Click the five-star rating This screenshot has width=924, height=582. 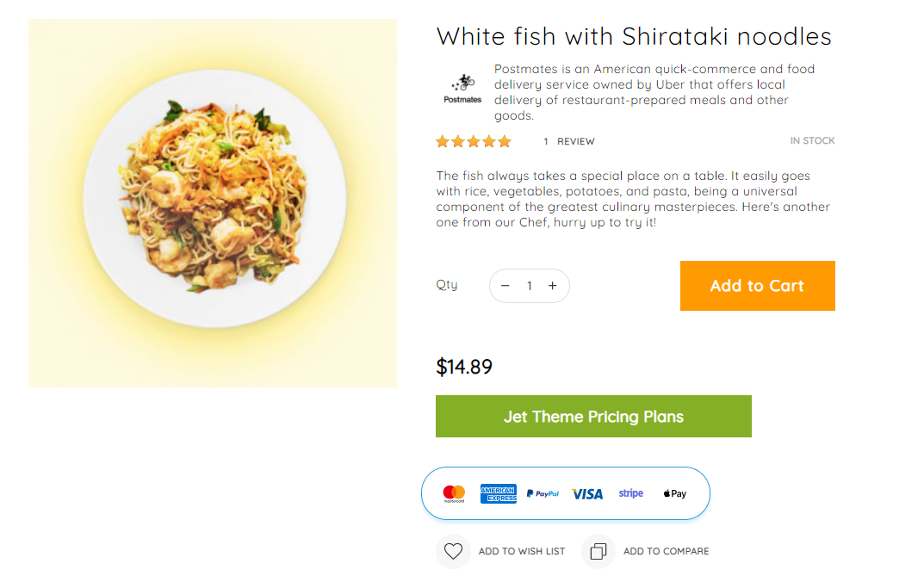(474, 141)
